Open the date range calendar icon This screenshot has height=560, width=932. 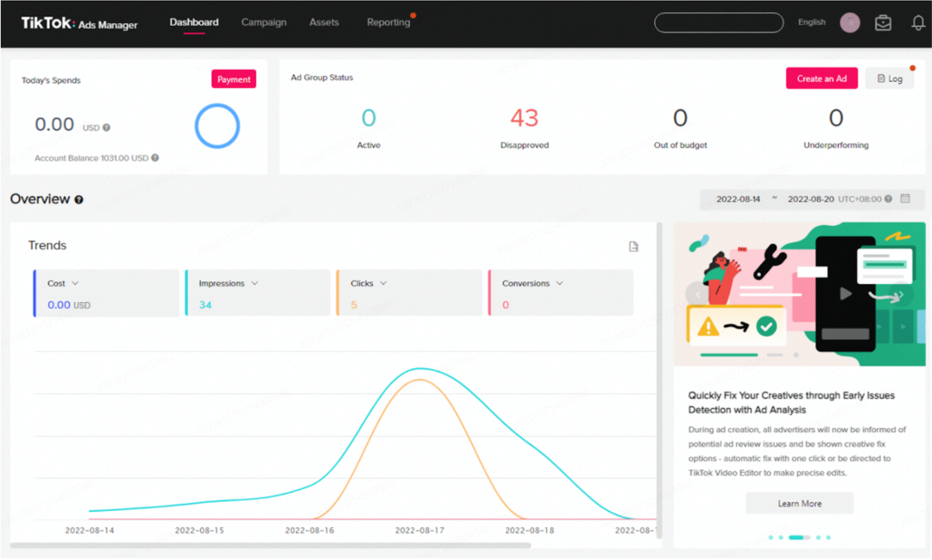click(x=905, y=198)
